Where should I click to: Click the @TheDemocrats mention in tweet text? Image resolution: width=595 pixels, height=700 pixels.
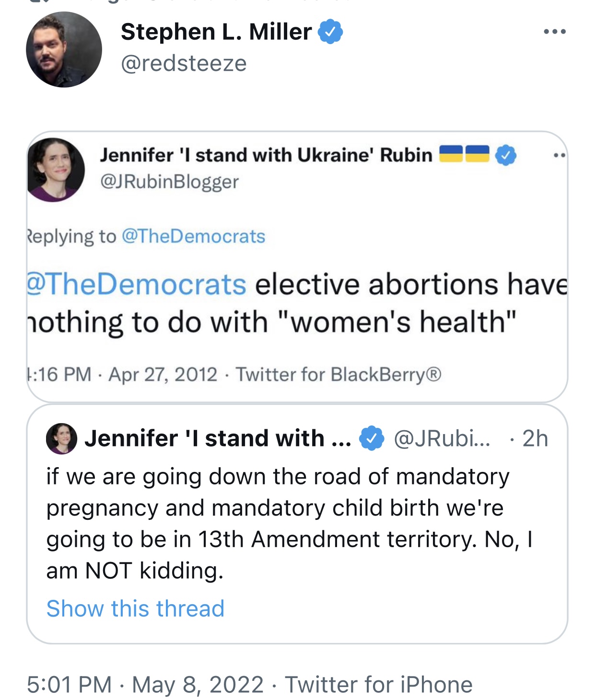(x=137, y=284)
